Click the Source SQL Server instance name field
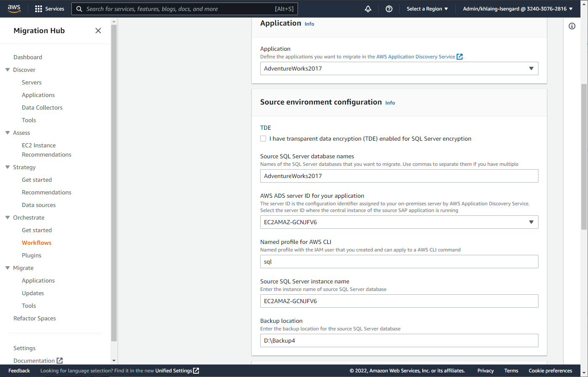588x377 pixels. click(399, 301)
